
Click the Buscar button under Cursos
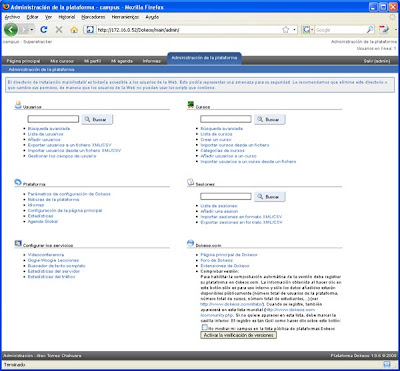[x=270, y=119]
